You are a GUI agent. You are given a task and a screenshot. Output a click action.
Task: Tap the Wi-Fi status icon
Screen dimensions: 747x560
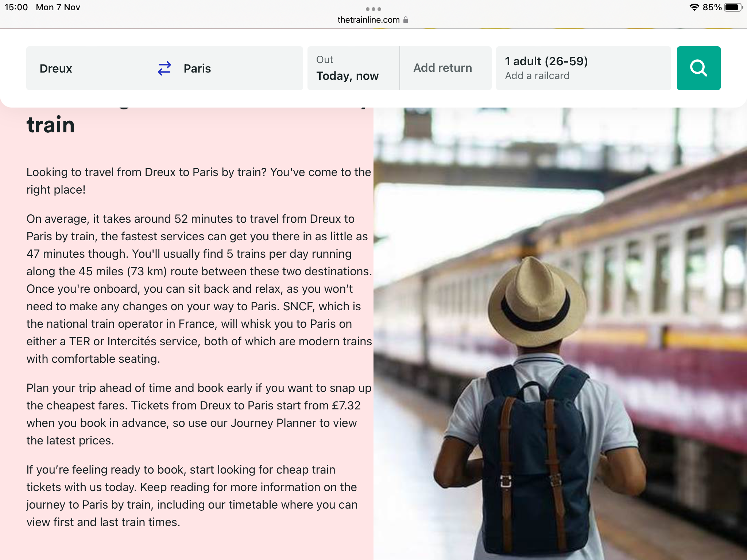point(694,7)
